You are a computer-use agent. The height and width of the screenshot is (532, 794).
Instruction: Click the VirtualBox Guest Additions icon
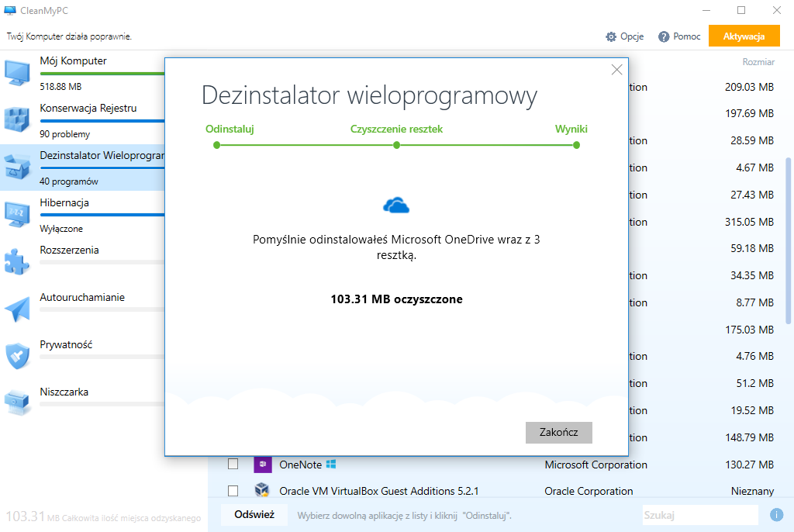(x=262, y=490)
